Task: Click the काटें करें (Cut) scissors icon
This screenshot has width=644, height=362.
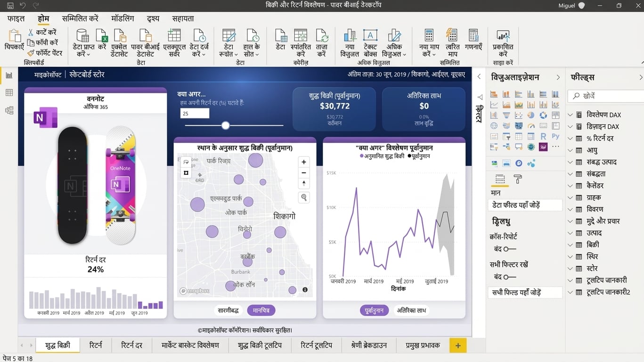Action: coord(31,33)
